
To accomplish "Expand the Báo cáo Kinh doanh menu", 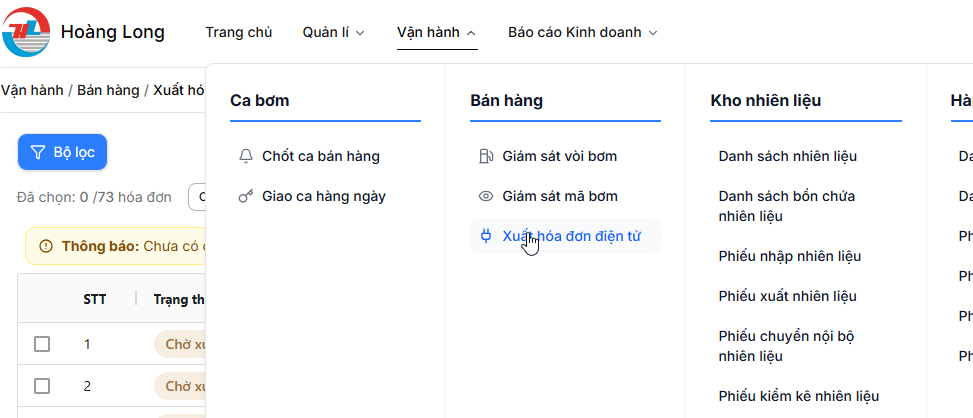I will (582, 32).
